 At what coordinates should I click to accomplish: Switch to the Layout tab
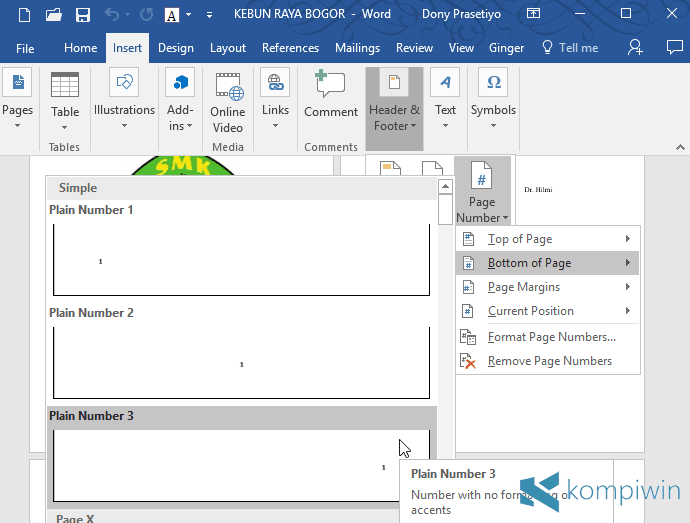[x=228, y=48]
